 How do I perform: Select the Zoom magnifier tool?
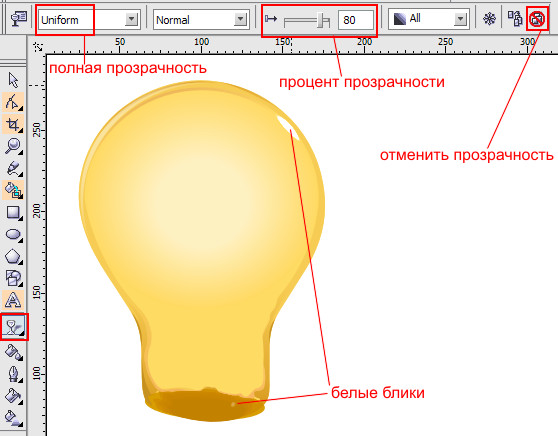click(x=13, y=146)
